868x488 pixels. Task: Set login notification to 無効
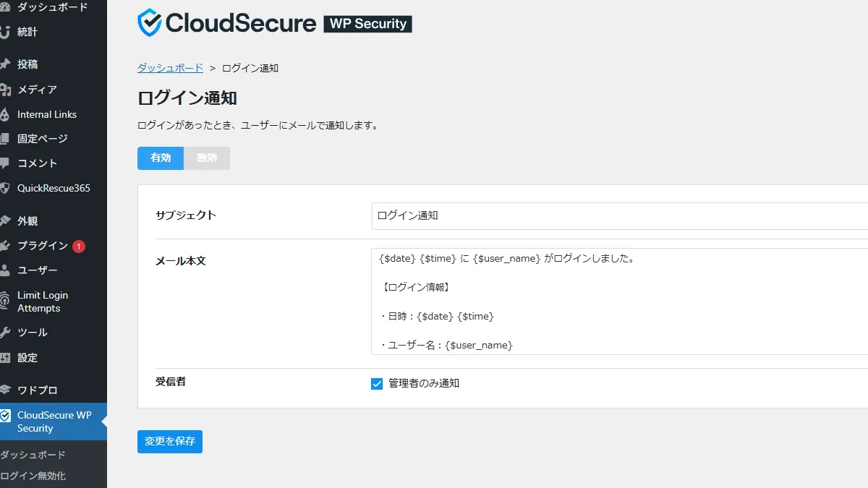pyautogui.click(x=207, y=158)
